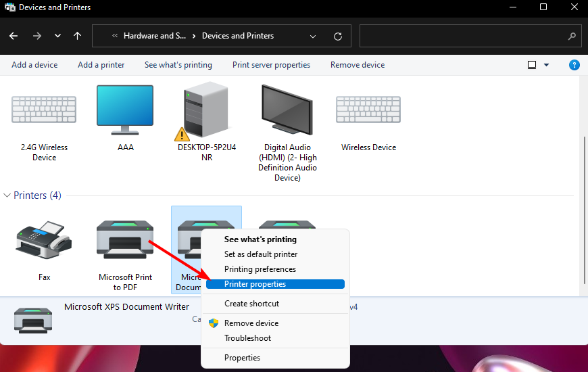Screen dimensions: 588x372
Task: Click See what's printing toolbar button
Action: 178,65
